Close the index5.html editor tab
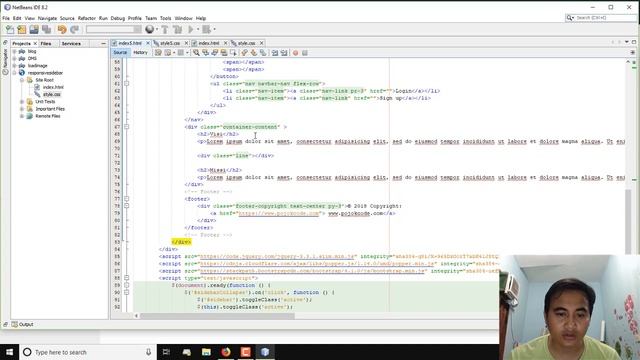 coord(148,43)
